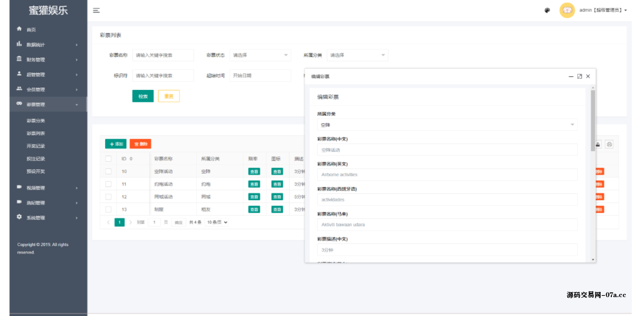
Task: Click the dialog scrollbar down arrow
Action: 592,260
